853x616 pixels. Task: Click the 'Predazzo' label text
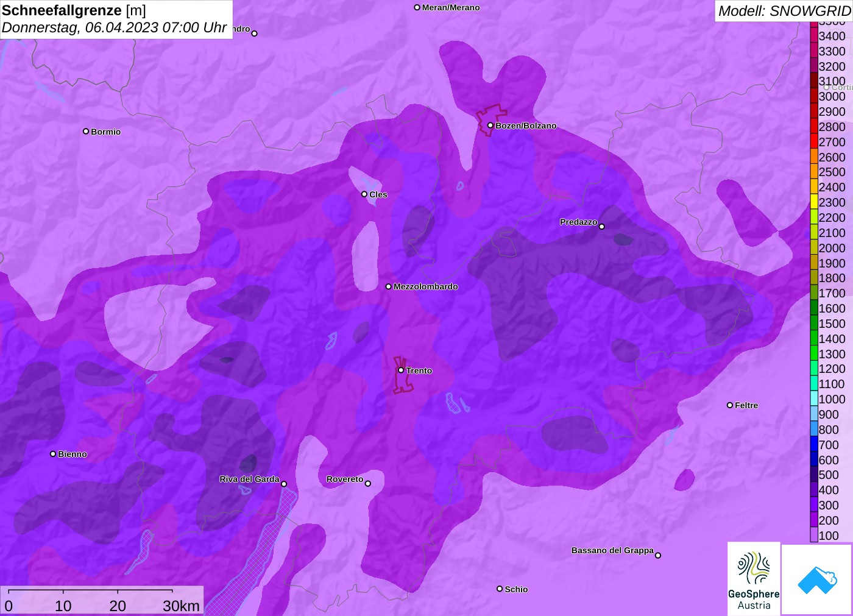(x=579, y=222)
